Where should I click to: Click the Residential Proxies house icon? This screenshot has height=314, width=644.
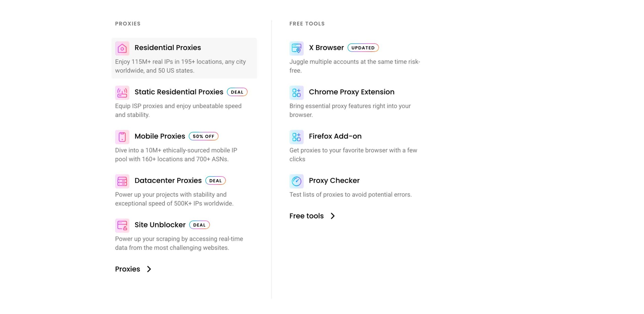[x=122, y=48]
